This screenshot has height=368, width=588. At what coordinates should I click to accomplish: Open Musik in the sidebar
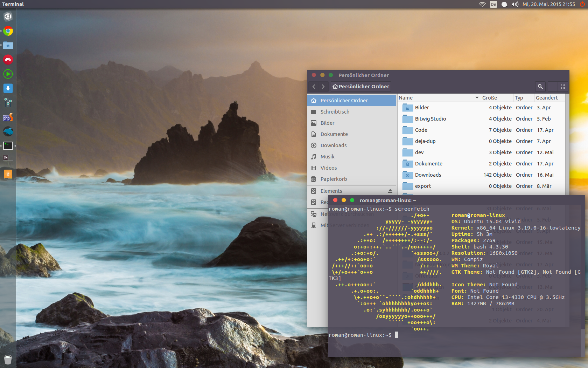pos(352,157)
